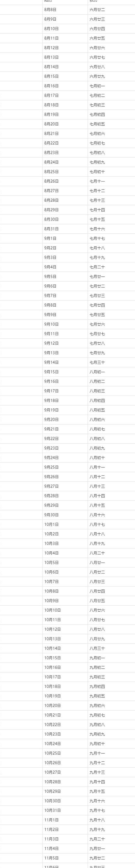Select the 9月29日 date cell
135x868 pixels.
65,505
